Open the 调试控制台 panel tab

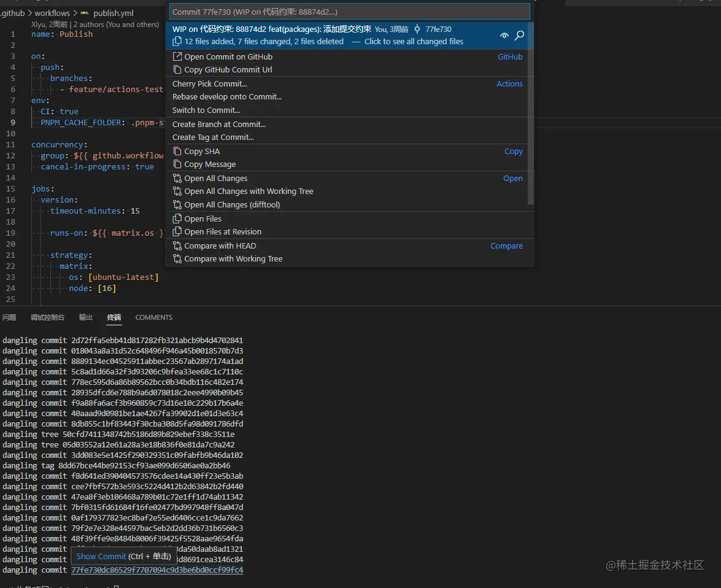[47, 317]
